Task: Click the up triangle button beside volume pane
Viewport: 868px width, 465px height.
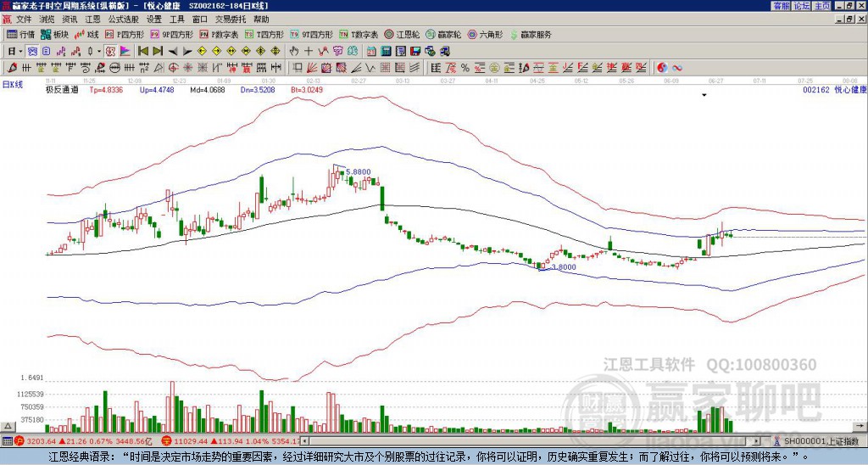Action: point(8,426)
